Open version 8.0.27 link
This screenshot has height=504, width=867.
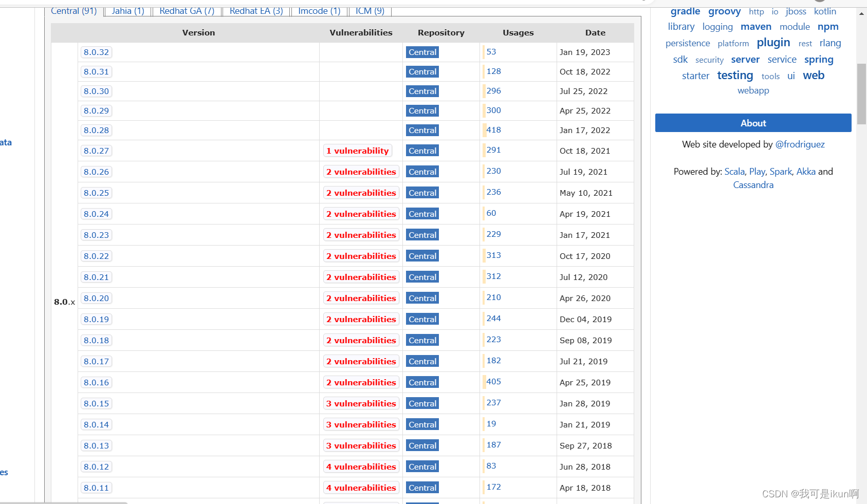[96, 151]
